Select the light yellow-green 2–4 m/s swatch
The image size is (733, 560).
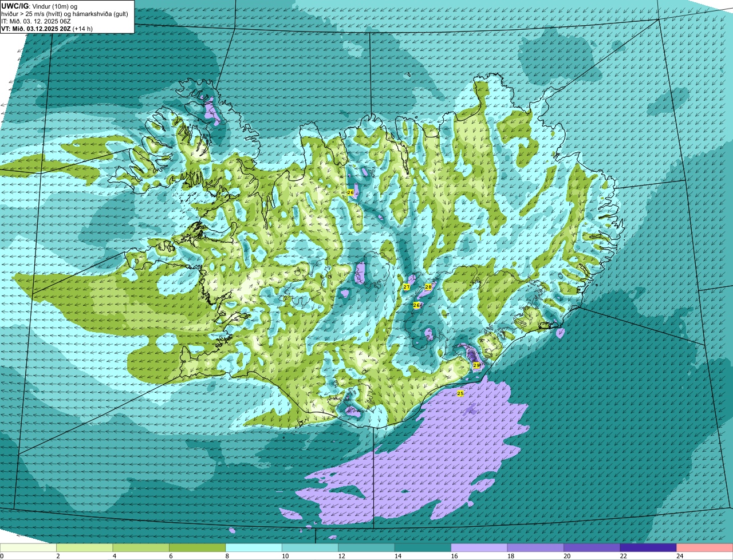[x=85, y=548]
